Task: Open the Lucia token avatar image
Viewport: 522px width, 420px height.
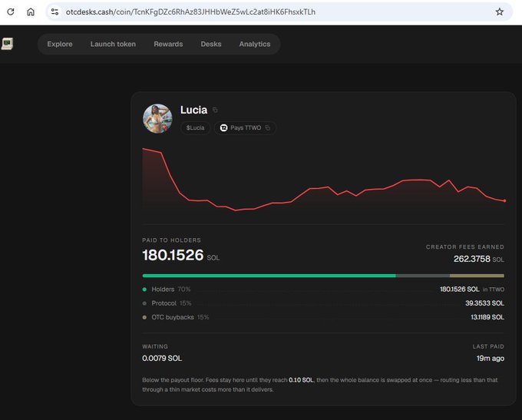Action: click(x=157, y=118)
